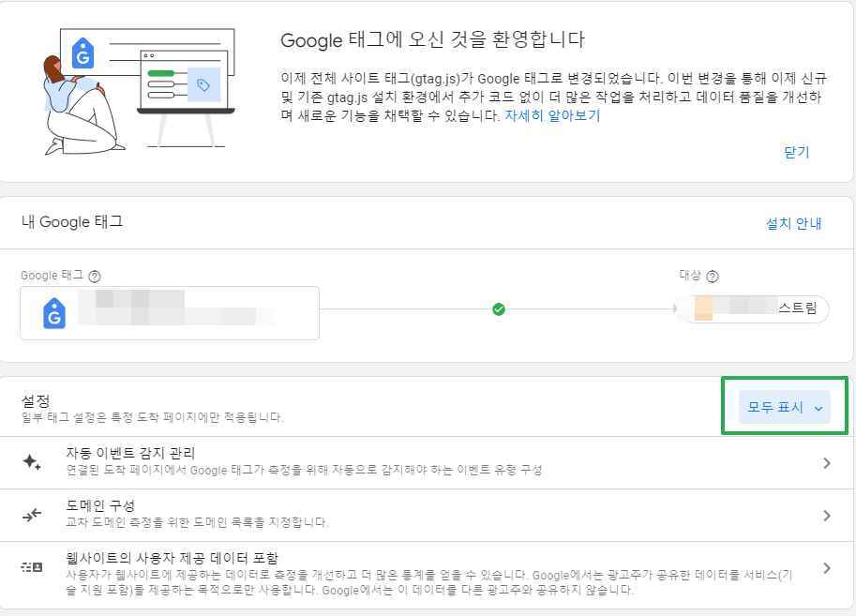This screenshot has height=616, width=856.
Task: Click the help icon next to 대상
Action: tap(713, 277)
